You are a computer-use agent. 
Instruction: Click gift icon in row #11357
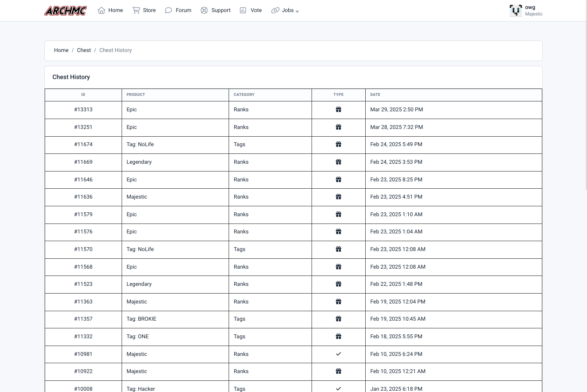(339, 319)
